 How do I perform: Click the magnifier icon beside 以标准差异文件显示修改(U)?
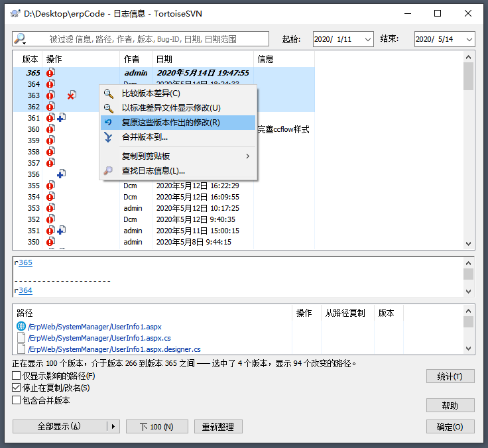pyautogui.click(x=108, y=108)
